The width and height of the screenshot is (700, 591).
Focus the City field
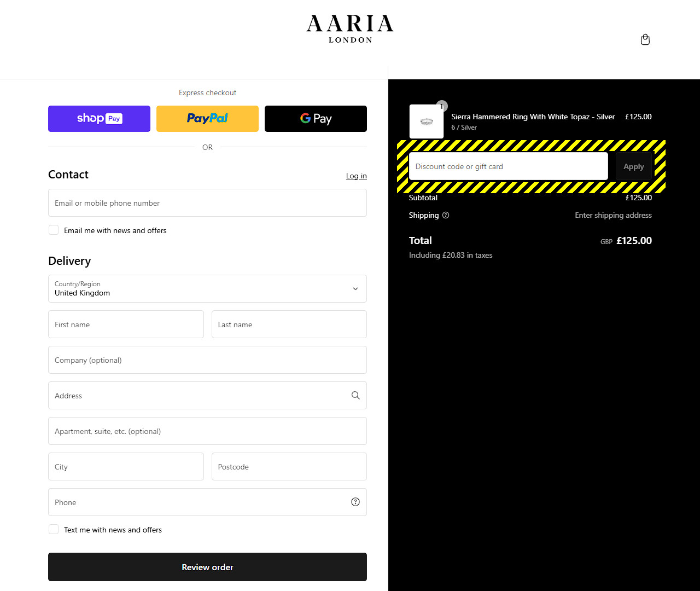[x=126, y=467]
